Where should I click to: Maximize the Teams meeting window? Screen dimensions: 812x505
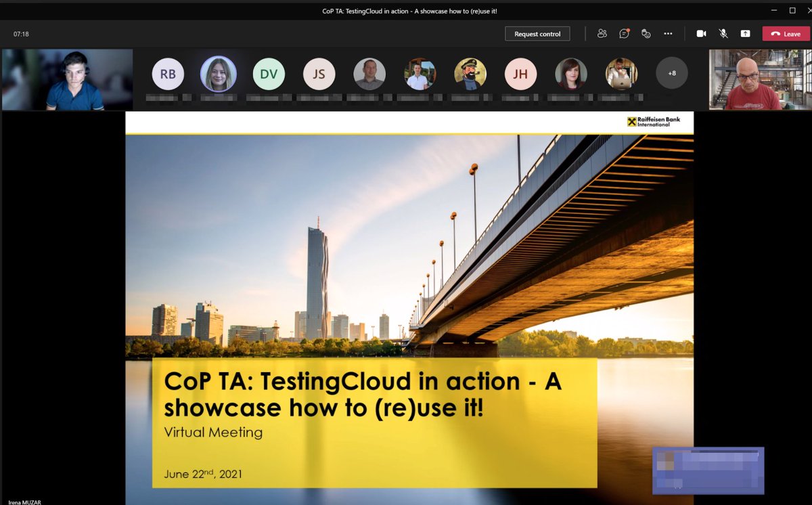coord(792,10)
